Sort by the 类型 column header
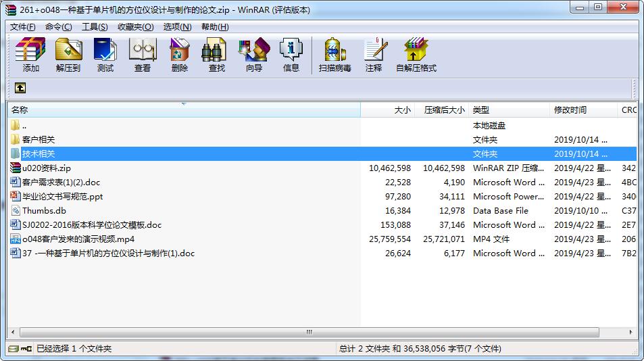The width and height of the screenshot is (644, 361). [509, 110]
